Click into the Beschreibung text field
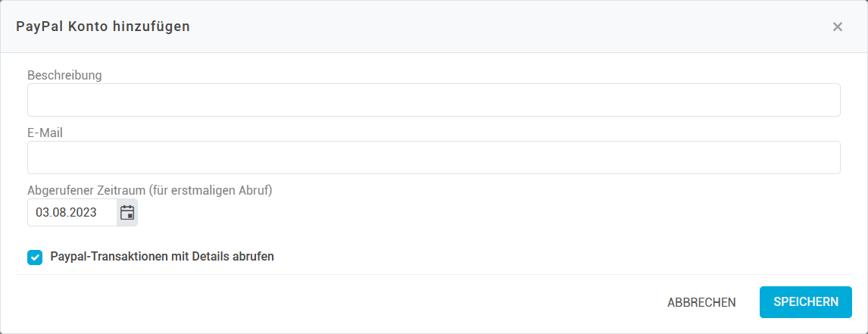Screen dimensions: 868x334 pos(433,100)
